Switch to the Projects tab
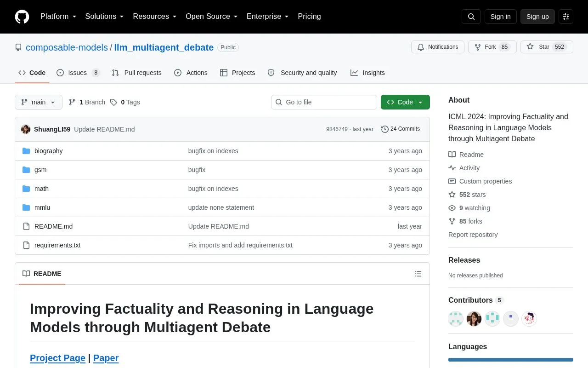The width and height of the screenshot is (588, 368). coord(237,73)
